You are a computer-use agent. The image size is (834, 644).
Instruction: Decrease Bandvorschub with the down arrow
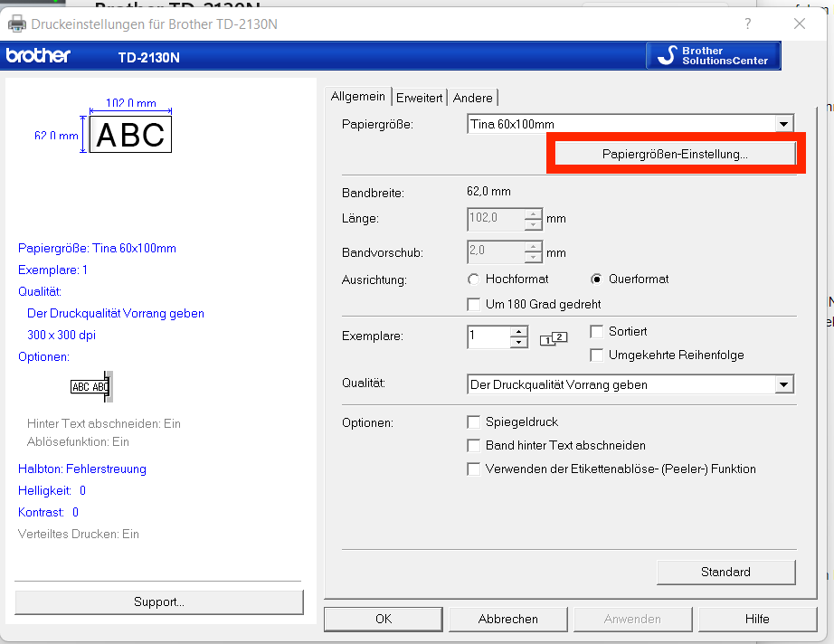533,258
